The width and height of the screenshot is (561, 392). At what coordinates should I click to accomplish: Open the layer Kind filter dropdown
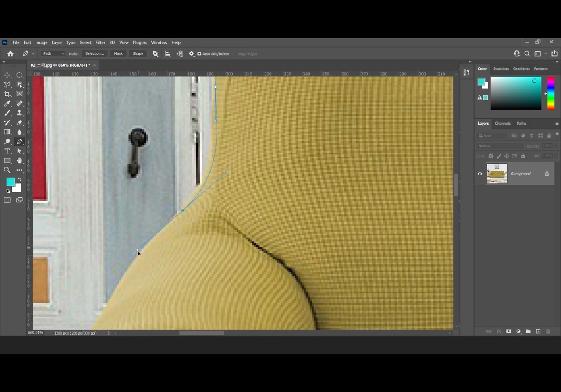tap(492, 136)
